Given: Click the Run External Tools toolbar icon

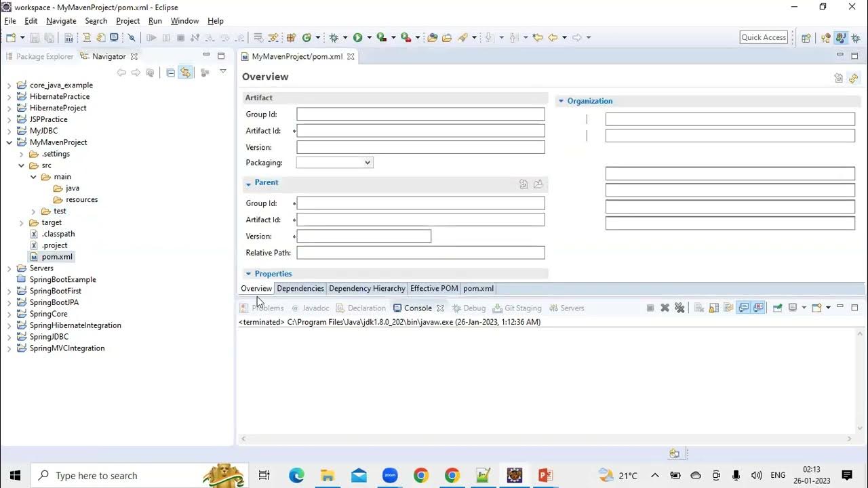Looking at the screenshot, I should click(406, 38).
